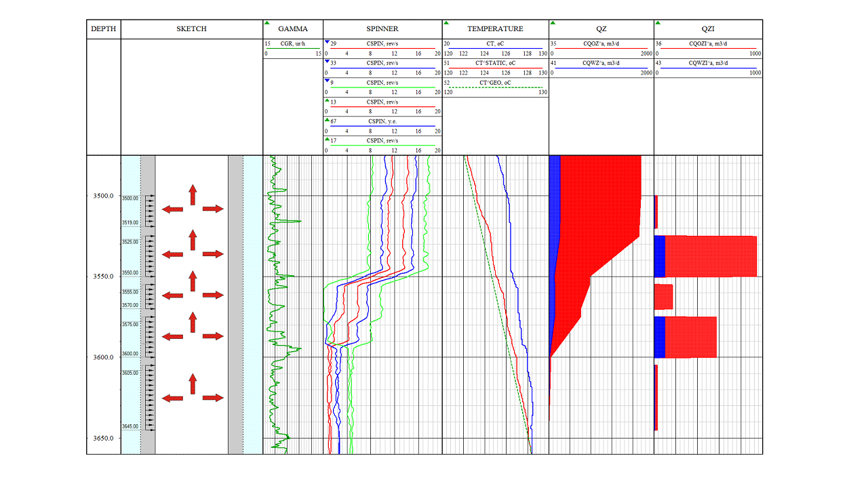Click the CT^GEO curve label
Image resolution: width=868 pixels, height=488 pixels.
pyautogui.click(x=495, y=83)
